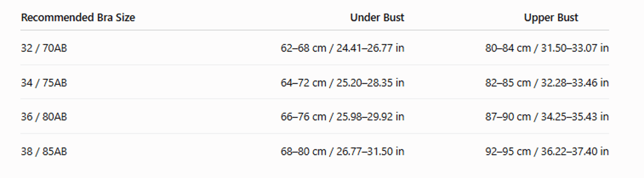Click the 32.28–33.46 in measurement text

pos(575,83)
